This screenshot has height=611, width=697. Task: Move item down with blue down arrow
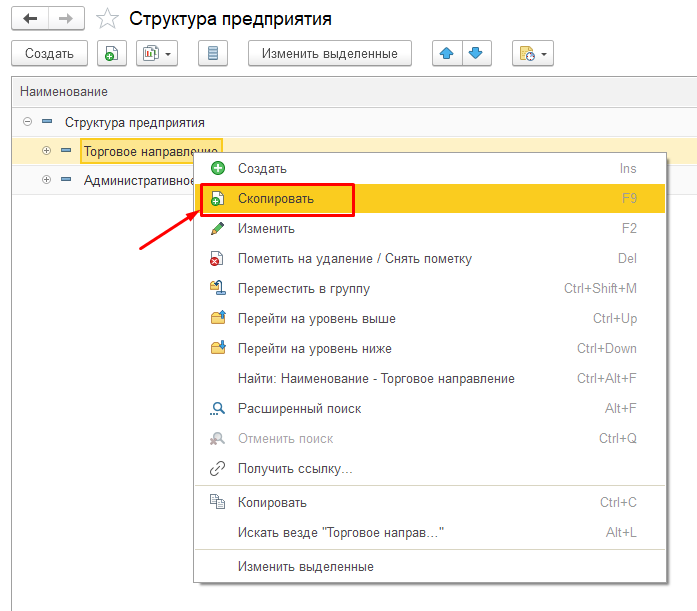pyautogui.click(x=477, y=53)
